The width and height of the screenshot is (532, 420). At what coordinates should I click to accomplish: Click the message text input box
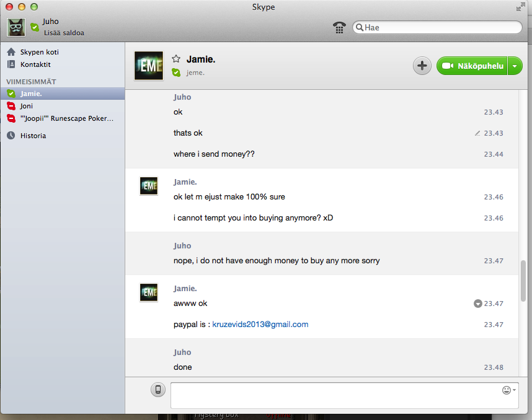[335, 395]
